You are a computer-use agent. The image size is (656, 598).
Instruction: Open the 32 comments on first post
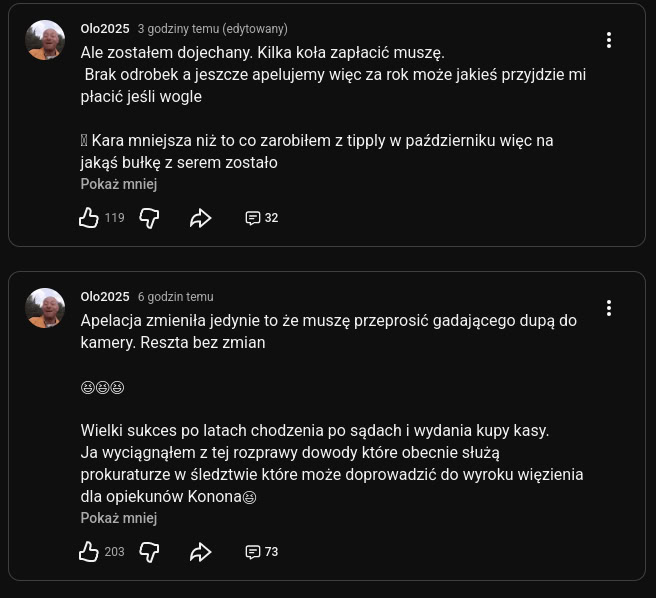tap(261, 217)
